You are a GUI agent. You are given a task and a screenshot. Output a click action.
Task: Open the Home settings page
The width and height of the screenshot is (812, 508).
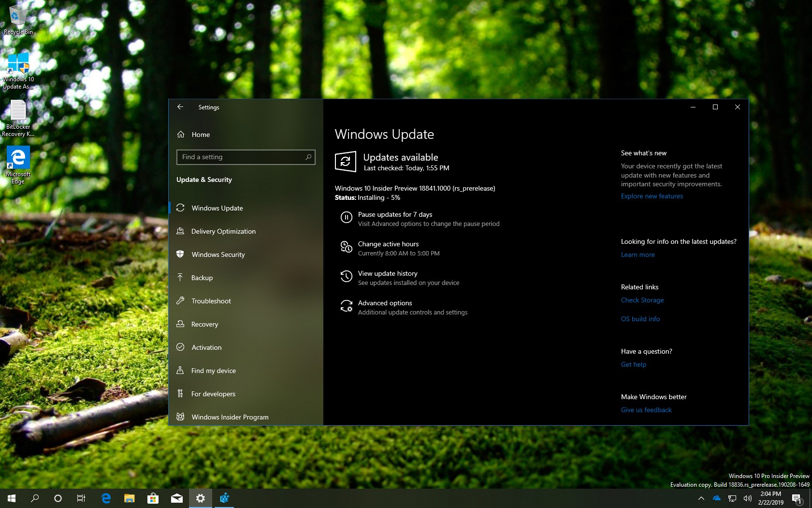pos(200,134)
